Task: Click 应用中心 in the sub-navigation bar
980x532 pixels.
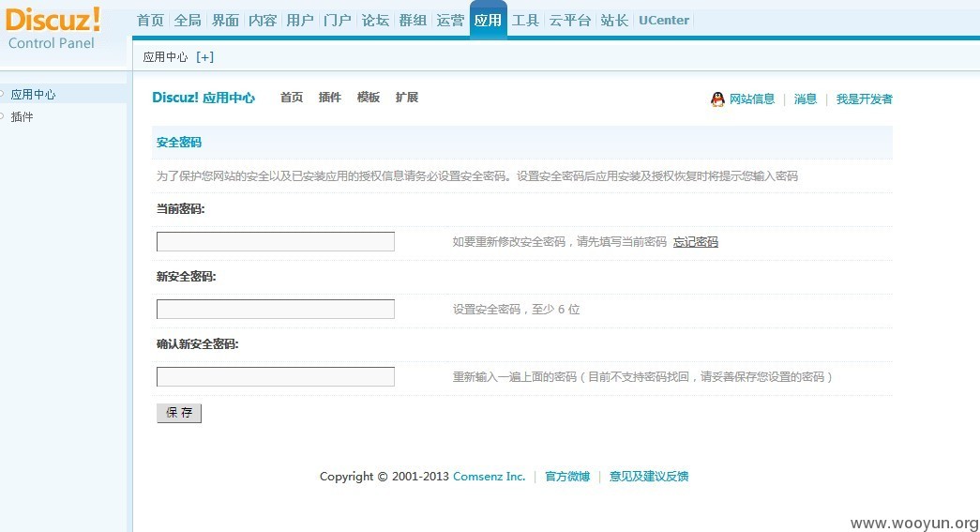Action: (x=165, y=57)
